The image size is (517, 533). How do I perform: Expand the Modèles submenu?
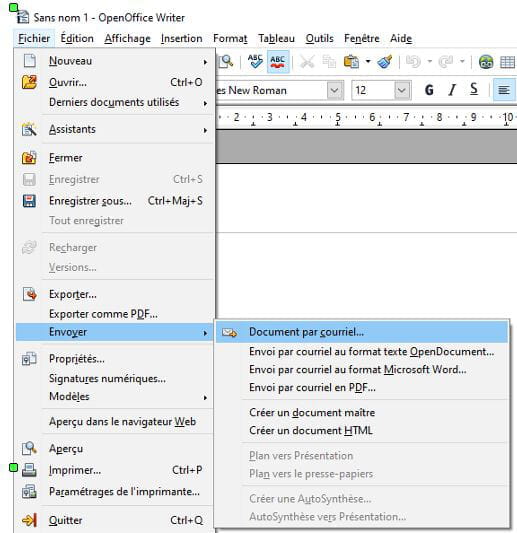pyautogui.click(x=205, y=398)
